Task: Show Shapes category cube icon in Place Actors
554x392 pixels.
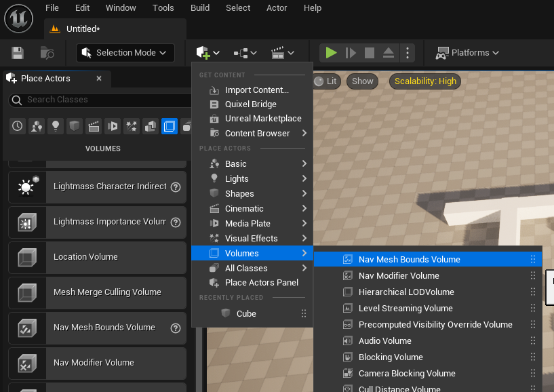Action: (x=74, y=126)
